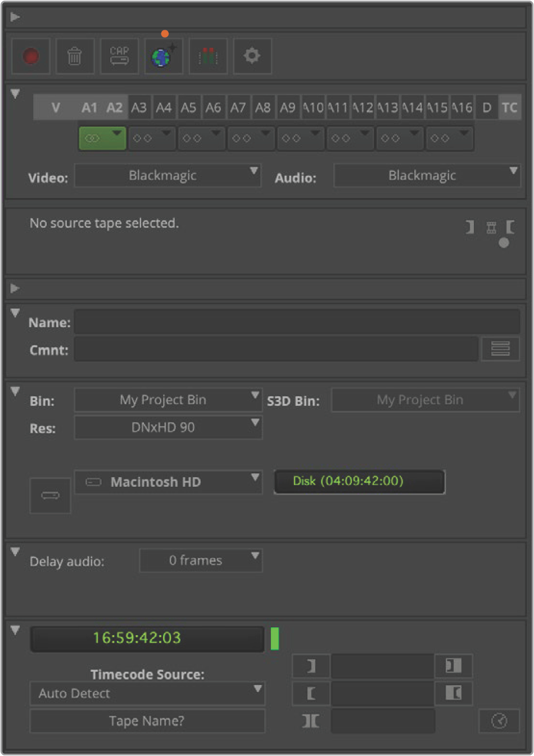This screenshot has width=534, height=756.
Task: Click the green stereo link channel button
Action: (x=102, y=138)
